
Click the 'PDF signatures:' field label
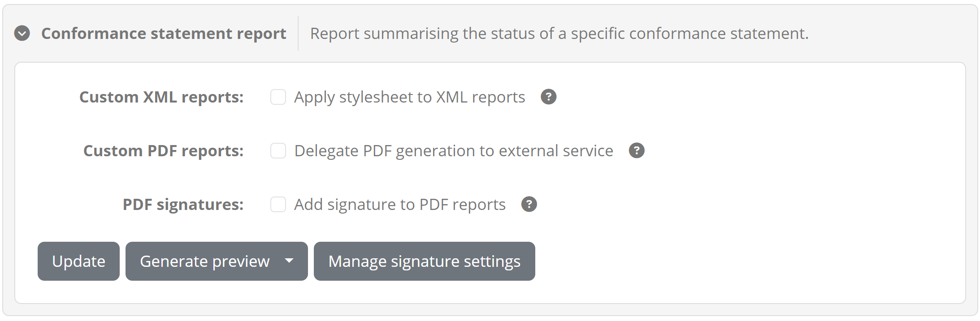[x=183, y=205]
